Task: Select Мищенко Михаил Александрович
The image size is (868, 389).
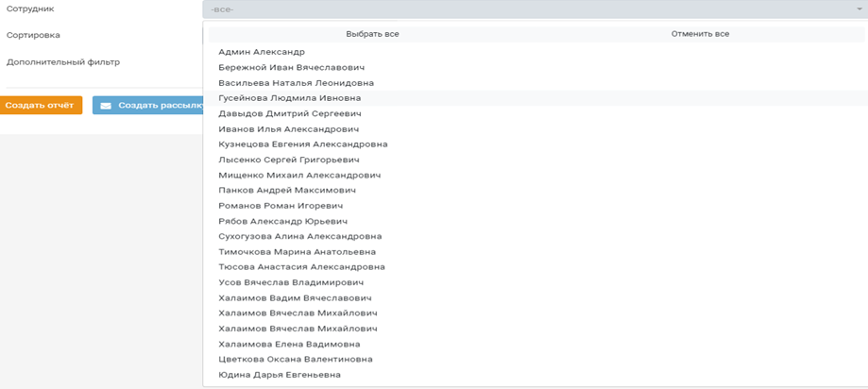Action: pyautogui.click(x=535, y=175)
